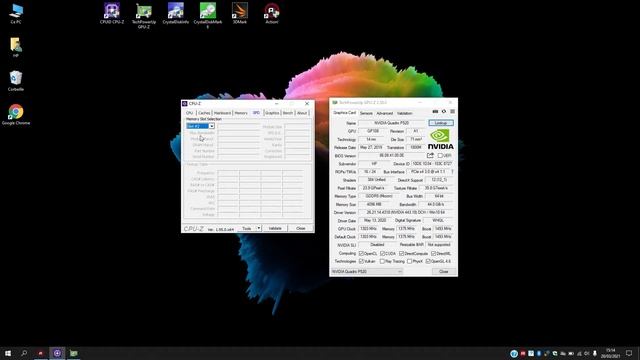Launch TechPowerUp GPU-Z desktop shortcut
The image size is (640, 360).
(144, 16)
